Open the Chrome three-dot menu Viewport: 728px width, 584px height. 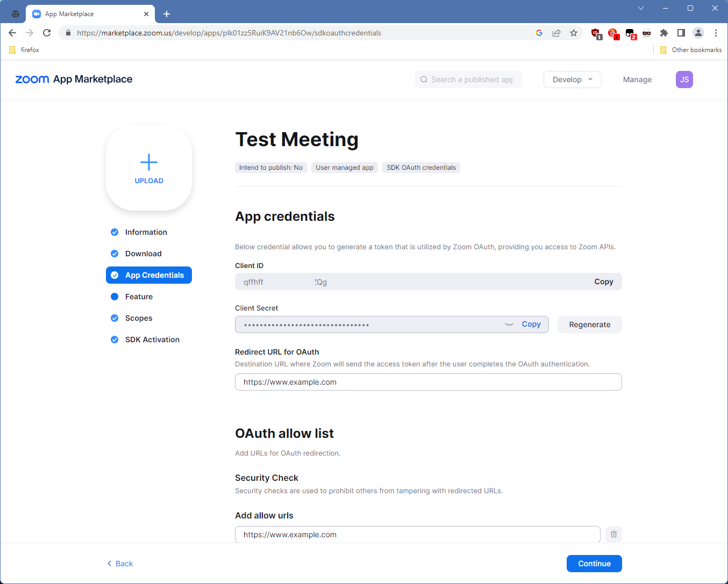click(x=716, y=33)
